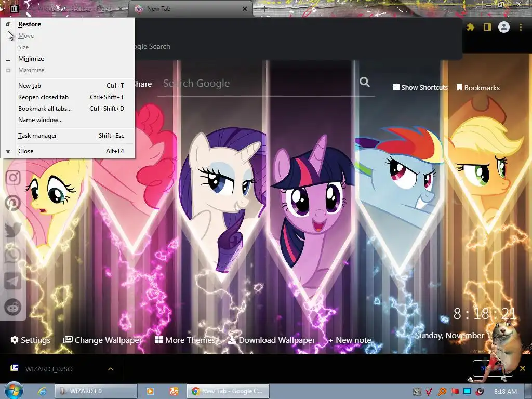Click the red flag tray icon
Image resolution: width=532 pixels, height=399 pixels.
point(455,392)
